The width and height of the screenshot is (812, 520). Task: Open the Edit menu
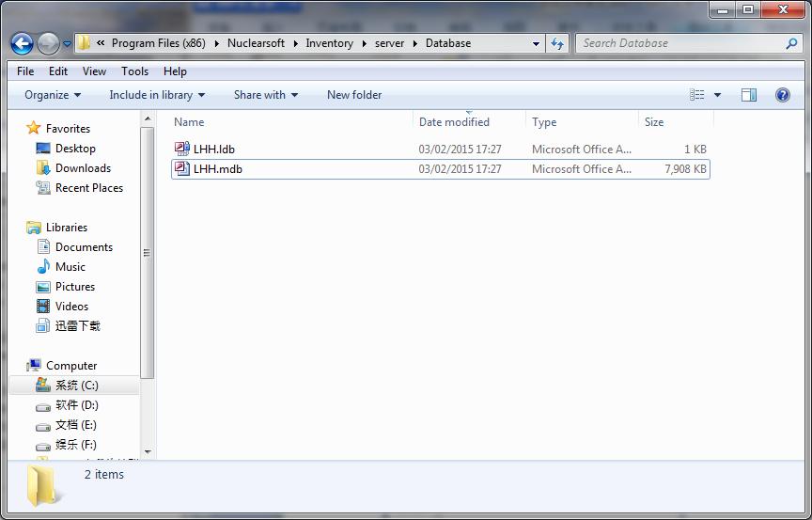58,71
